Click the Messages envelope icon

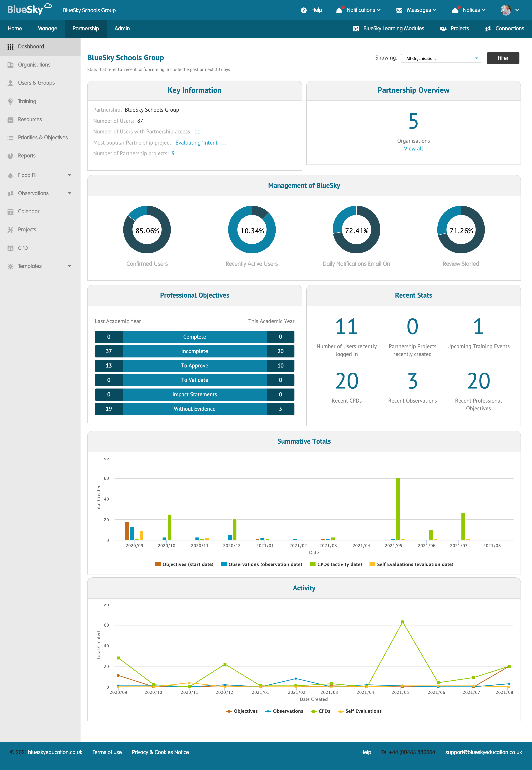[399, 10]
